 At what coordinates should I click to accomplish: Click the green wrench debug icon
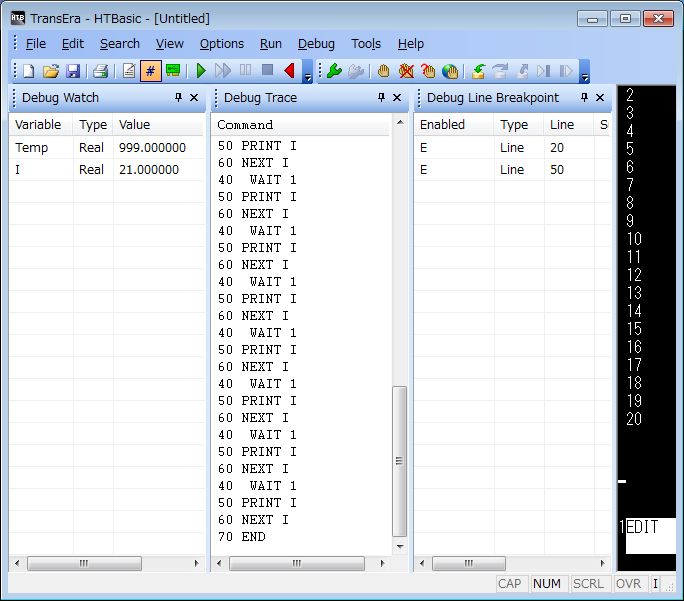[334, 71]
